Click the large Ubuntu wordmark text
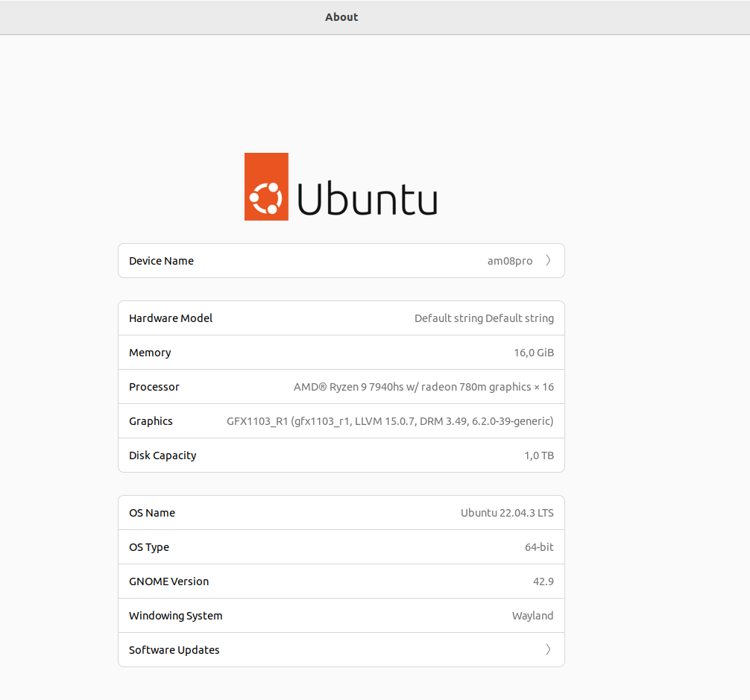The height and width of the screenshot is (700, 750). (368, 198)
